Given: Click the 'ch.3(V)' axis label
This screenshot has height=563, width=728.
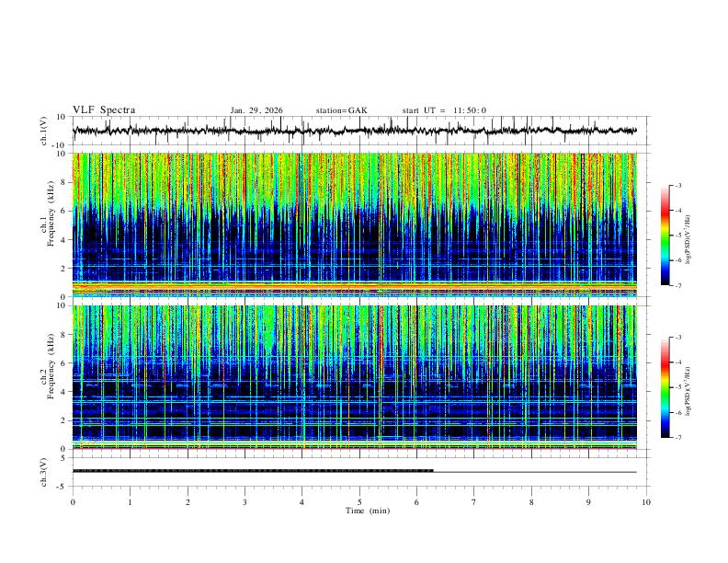Looking at the screenshot, I should pos(44,472).
